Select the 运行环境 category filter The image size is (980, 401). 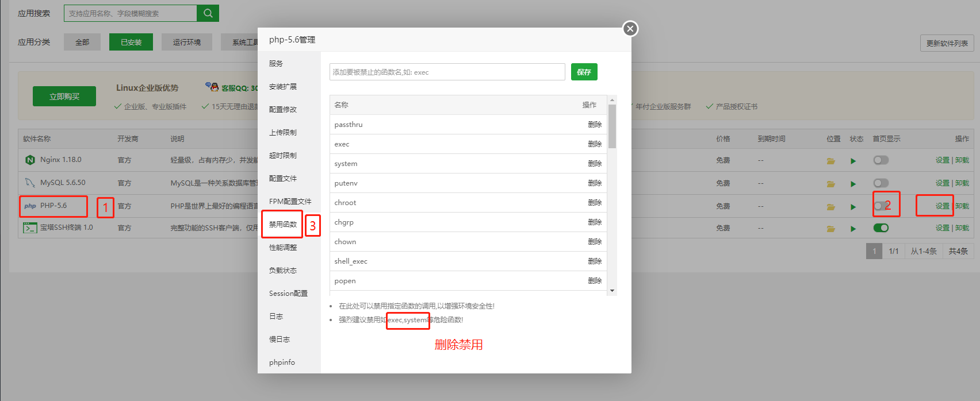tap(187, 42)
